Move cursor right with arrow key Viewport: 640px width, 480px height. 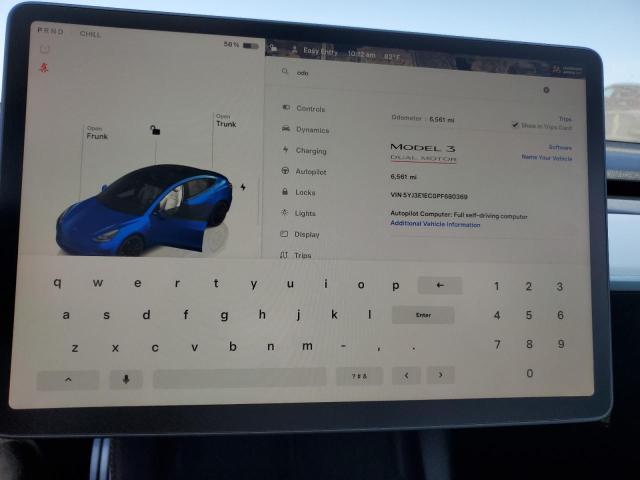440,376
